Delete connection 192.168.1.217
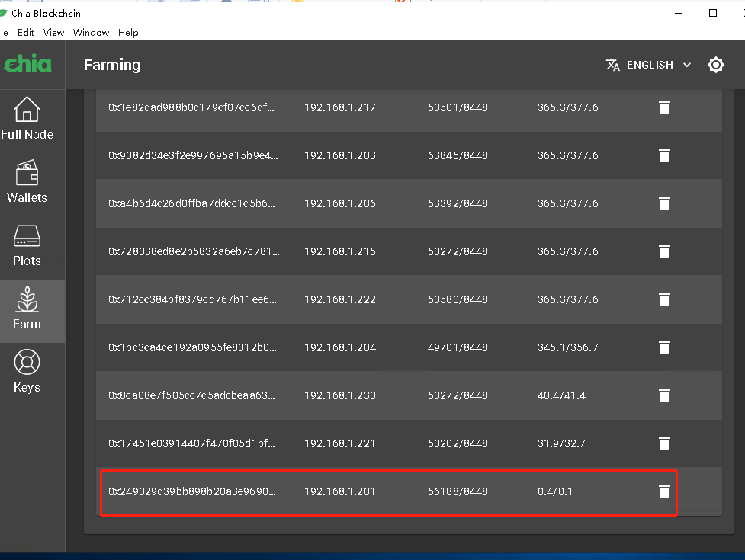The image size is (745, 560). tap(664, 107)
